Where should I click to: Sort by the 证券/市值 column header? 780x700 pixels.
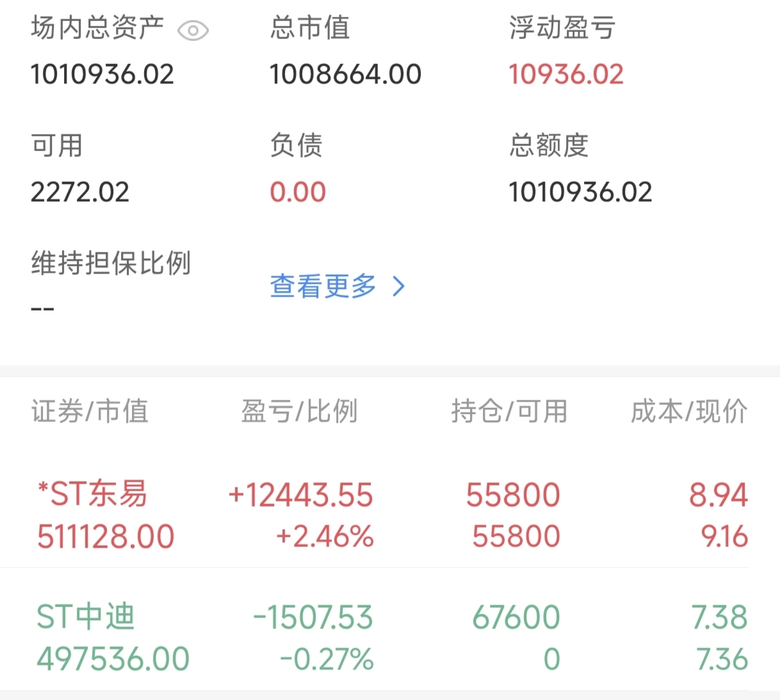[90, 411]
